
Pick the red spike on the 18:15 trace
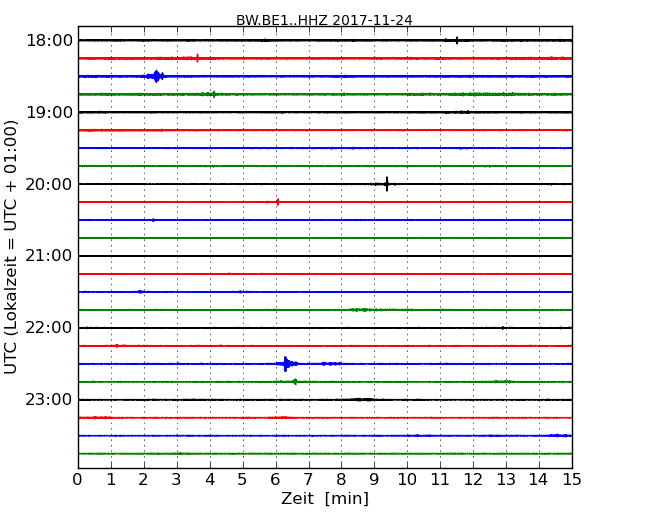tap(197, 58)
